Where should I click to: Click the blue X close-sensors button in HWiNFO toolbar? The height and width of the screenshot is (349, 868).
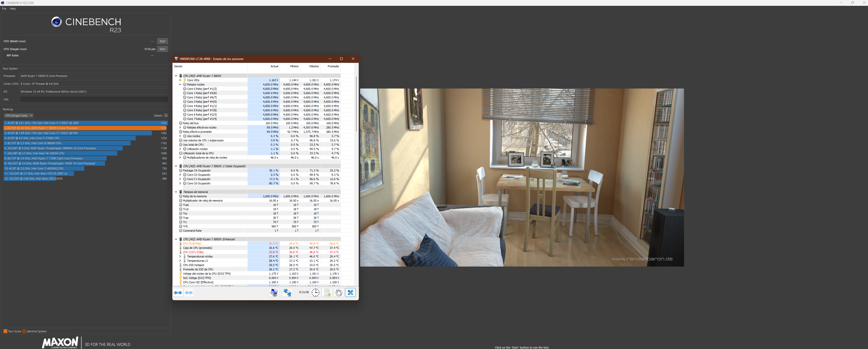pos(350,293)
